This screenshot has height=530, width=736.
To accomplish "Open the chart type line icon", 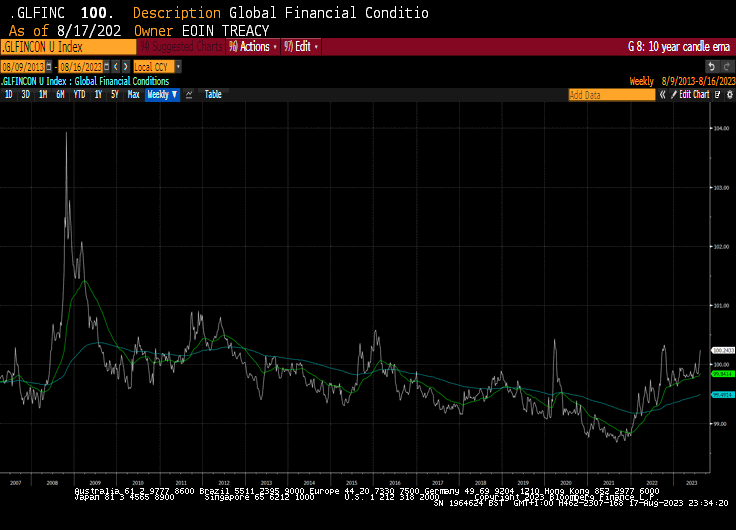I will click(189, 95).
